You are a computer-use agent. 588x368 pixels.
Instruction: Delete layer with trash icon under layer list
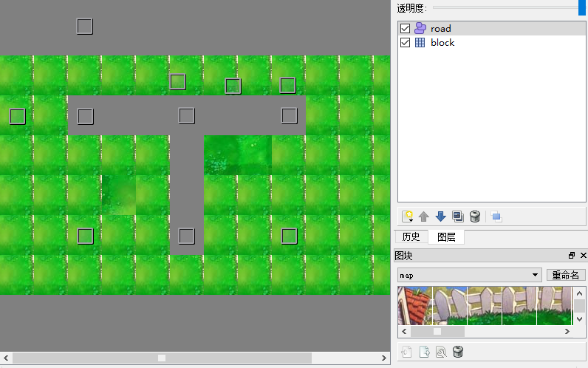[x=475, y=217]
